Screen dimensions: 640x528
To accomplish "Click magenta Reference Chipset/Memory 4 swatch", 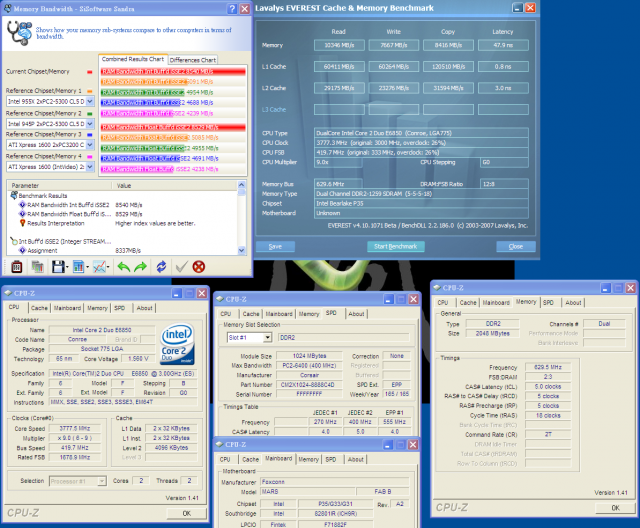I will (x=90, y=157).
